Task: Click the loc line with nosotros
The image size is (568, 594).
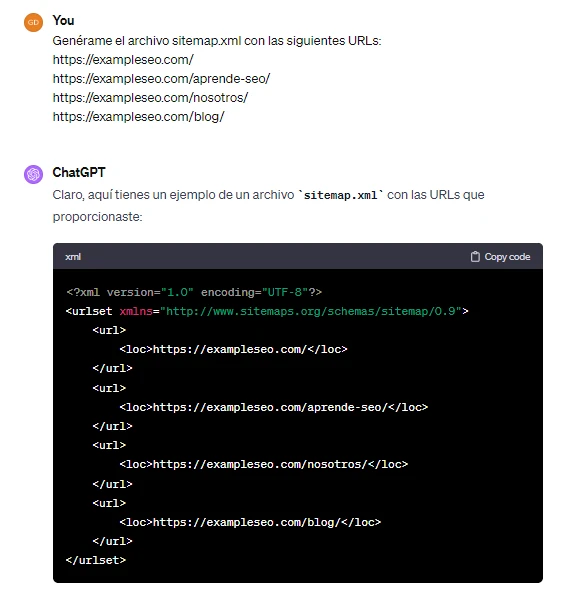Action: [264, 464]
